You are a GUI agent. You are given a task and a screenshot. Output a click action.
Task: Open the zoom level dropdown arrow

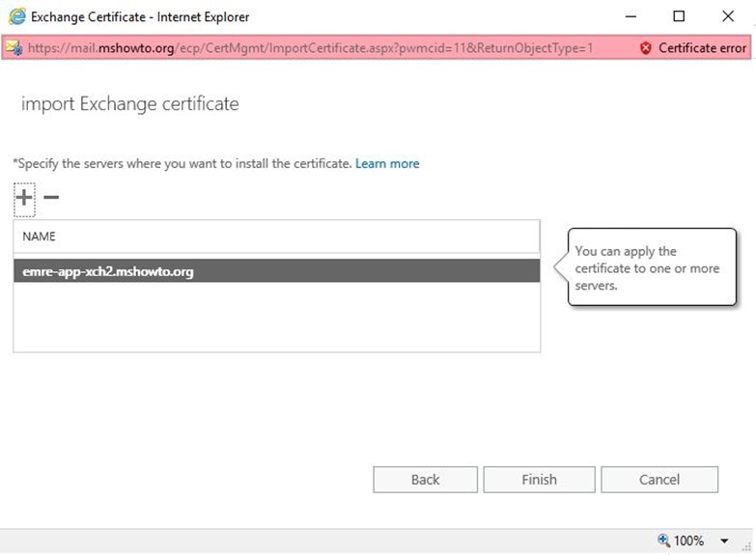(x=724, y=541)
